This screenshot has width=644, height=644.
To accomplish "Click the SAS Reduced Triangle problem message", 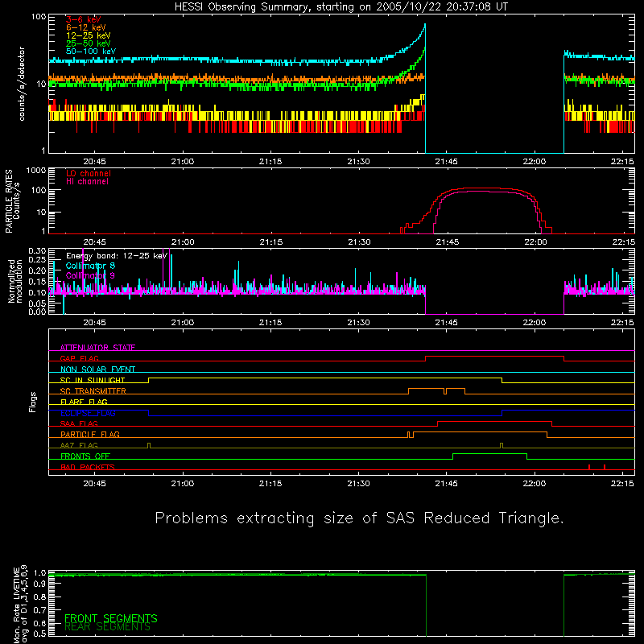I will coord(359,518).
